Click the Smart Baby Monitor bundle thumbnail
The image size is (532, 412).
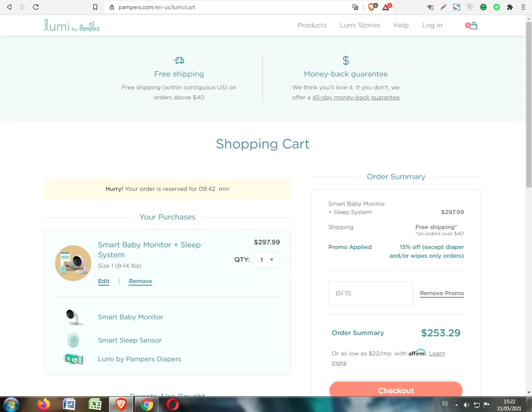click(x=73, y=263)
